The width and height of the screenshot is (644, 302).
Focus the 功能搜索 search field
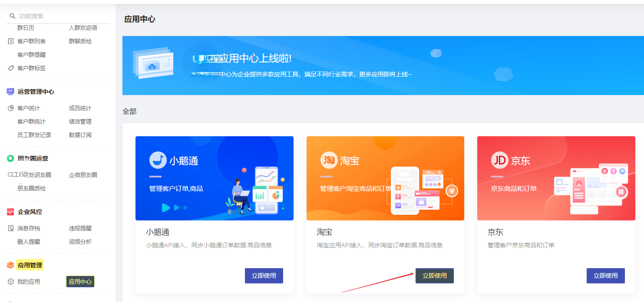[x=58, y=16]
